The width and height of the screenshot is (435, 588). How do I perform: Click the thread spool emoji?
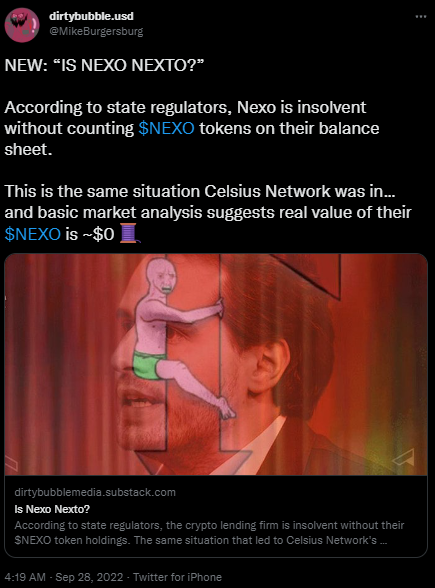tap(130, 234)
